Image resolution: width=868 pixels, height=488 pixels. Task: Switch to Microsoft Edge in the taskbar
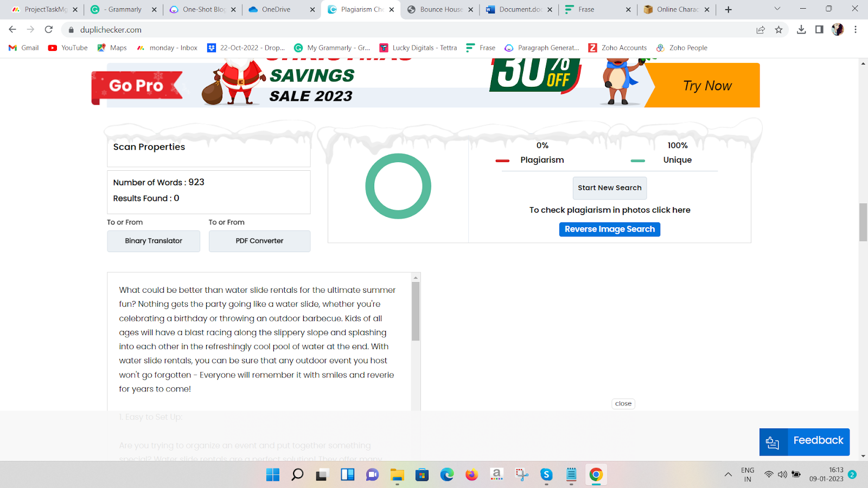pos(447,475)
